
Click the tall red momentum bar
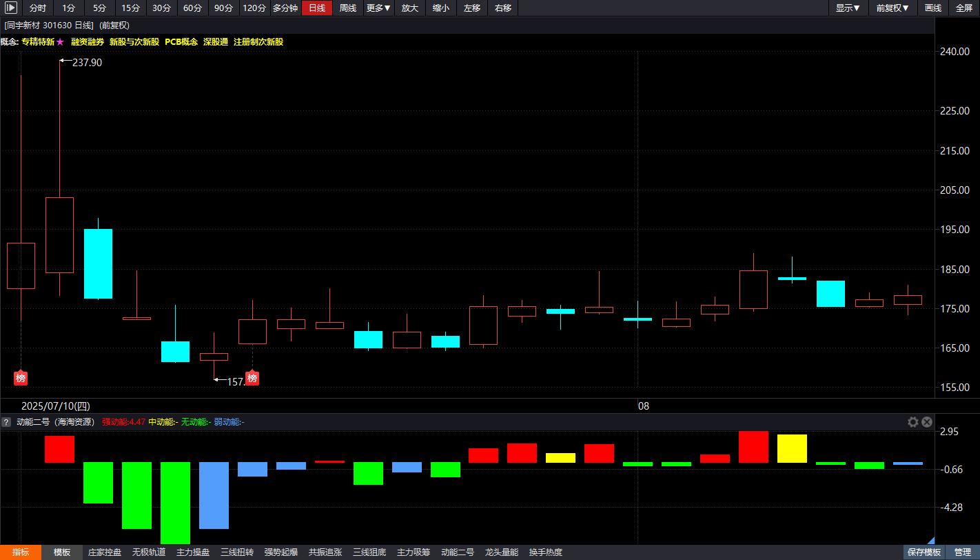tap(753, 447)
